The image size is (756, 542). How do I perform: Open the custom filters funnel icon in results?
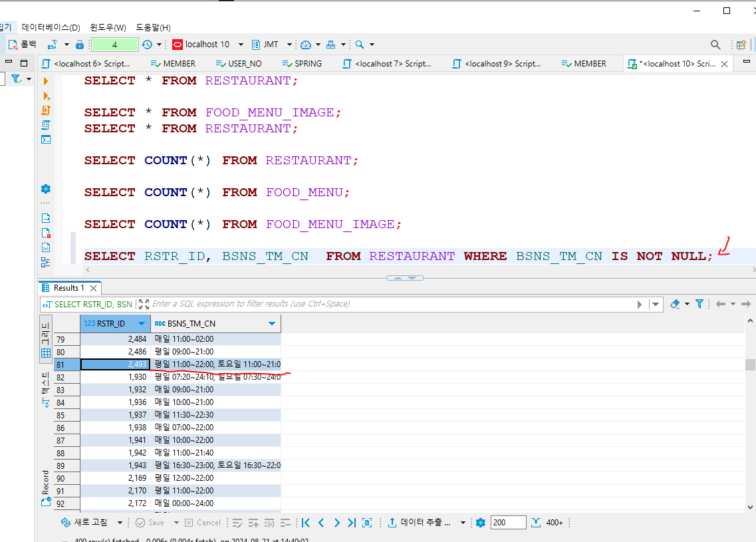tap(699, 304)
